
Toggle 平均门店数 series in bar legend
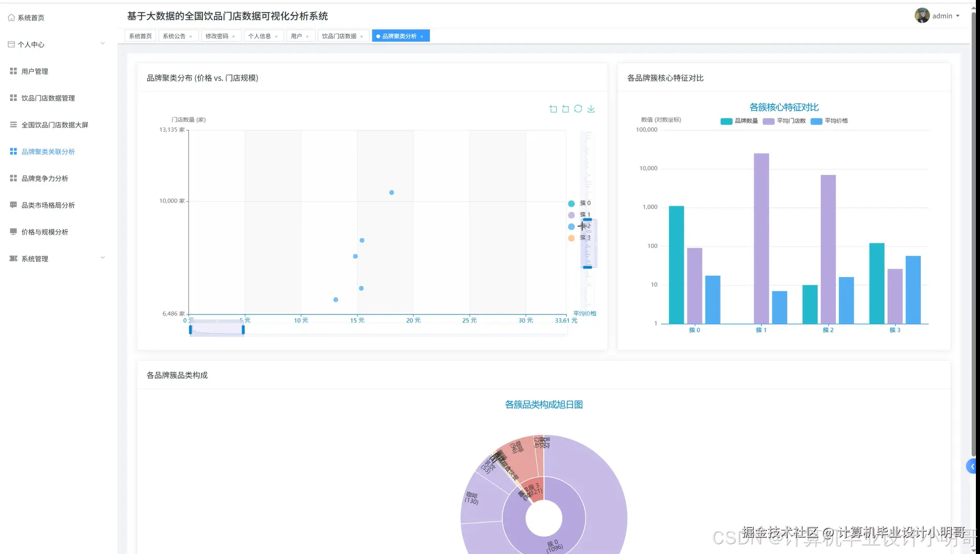click(784, 121)
